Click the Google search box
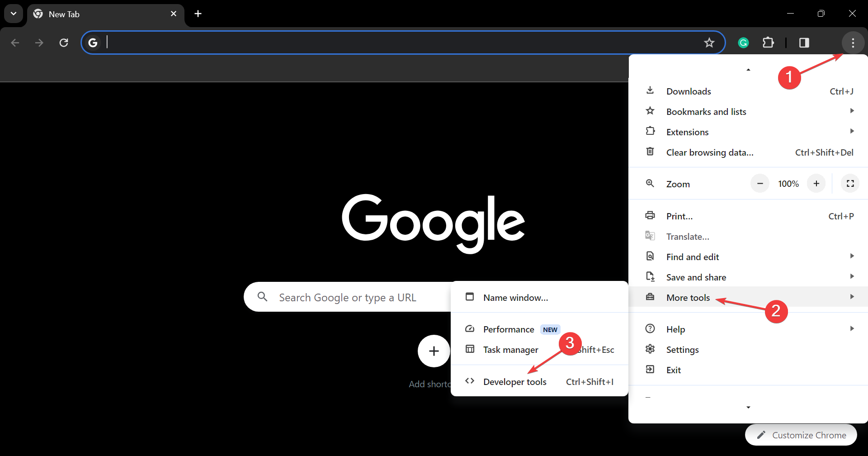 [x=347, y=297]
